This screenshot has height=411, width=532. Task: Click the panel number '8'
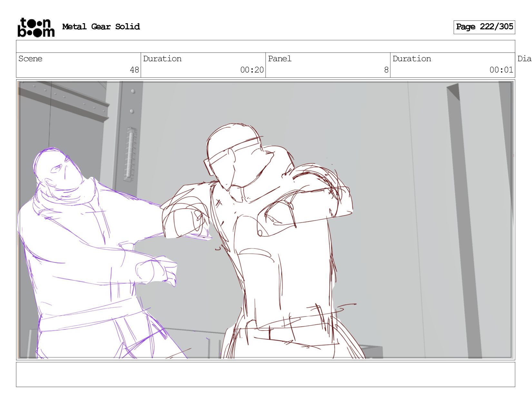click(x=386, y=70)
